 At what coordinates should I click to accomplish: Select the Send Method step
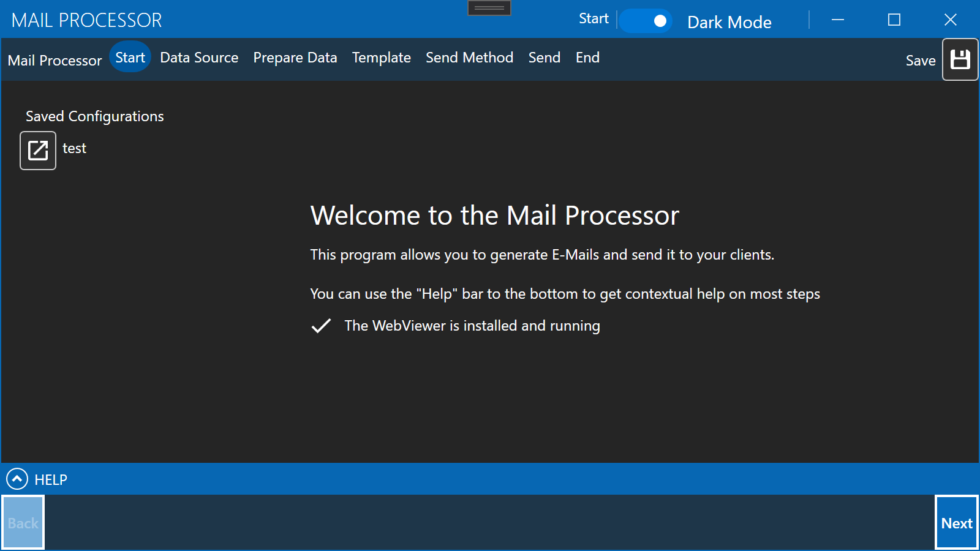click(x=469, y=57)
